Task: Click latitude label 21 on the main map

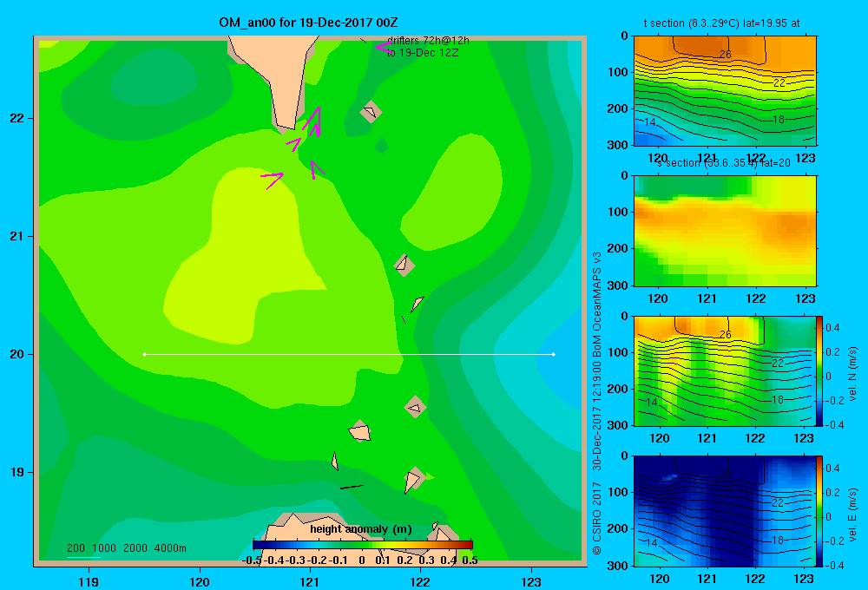Action: click(x=17, y=236)
